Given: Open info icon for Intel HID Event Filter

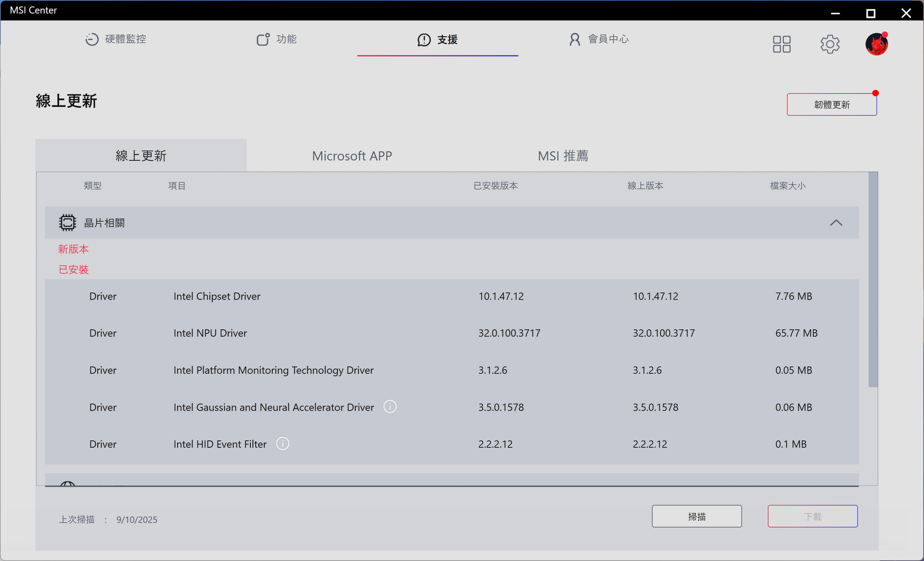Looking at the screenshot, I should point(282,444).
